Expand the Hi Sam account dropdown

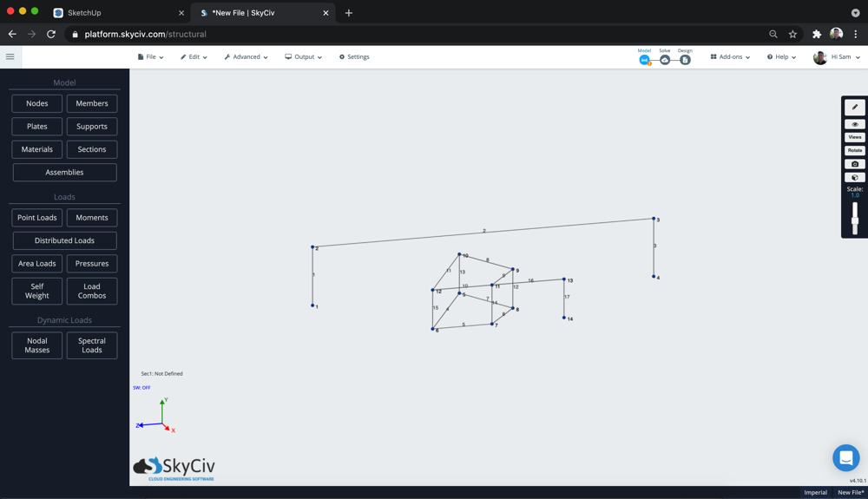[845, 57]
